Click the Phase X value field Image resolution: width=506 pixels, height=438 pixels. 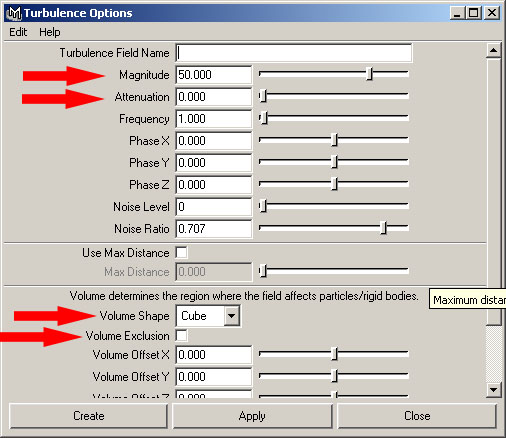pyautogui.click(x=214, y=141)
